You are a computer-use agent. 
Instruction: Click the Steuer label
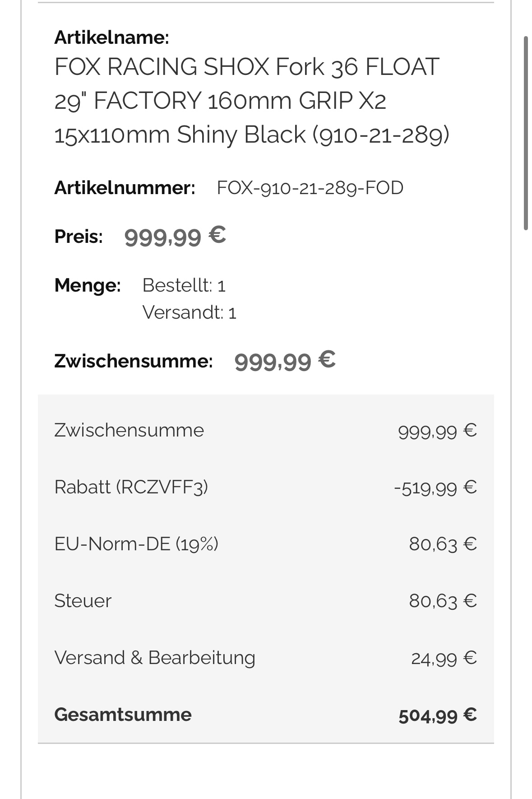83,601
